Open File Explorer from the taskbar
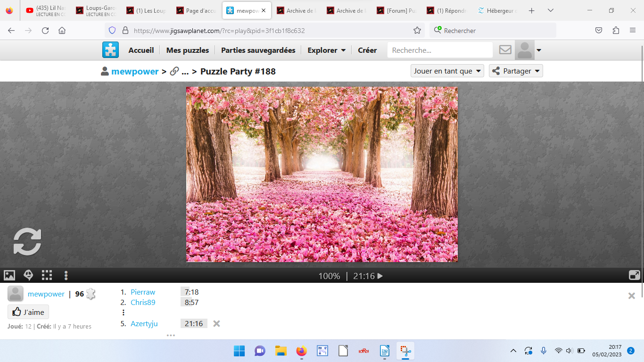Image resolution: width=644 pixels, height=362 pixels. point(281,351)
